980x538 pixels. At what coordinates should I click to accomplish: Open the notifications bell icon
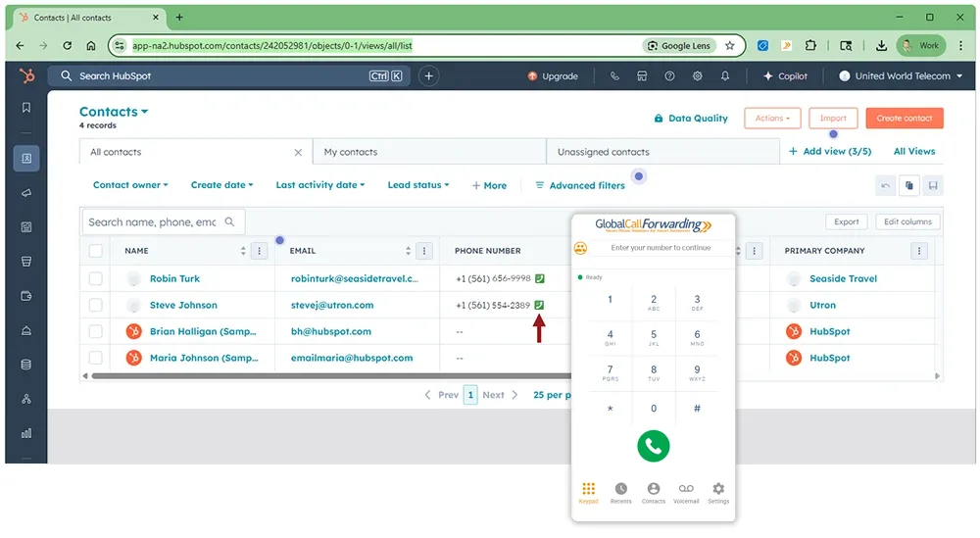(725, 76)
